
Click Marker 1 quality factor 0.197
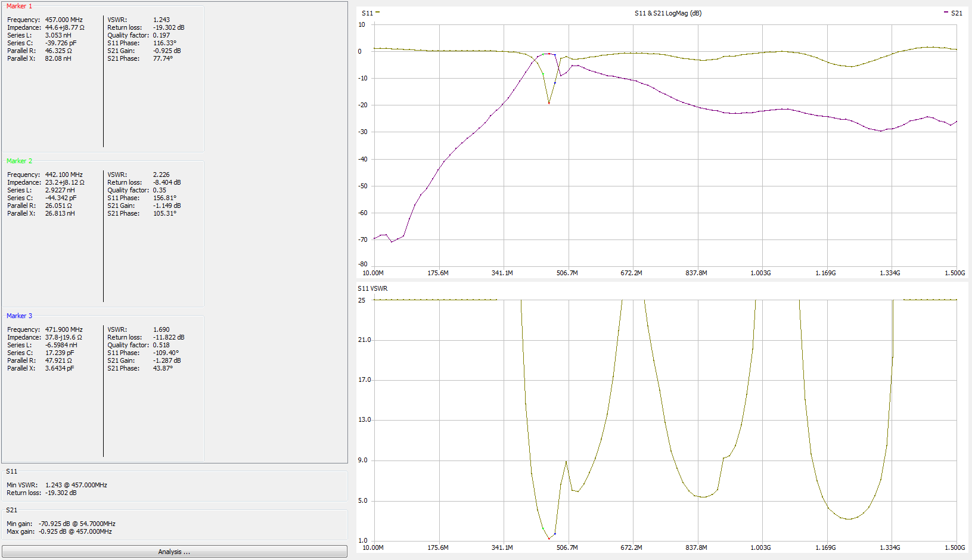(x=162, y=35)
